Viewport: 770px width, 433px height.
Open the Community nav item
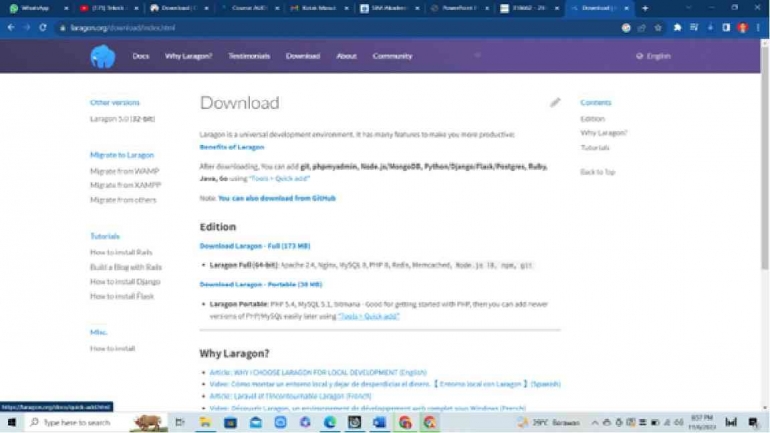click(x=392, y=56)
